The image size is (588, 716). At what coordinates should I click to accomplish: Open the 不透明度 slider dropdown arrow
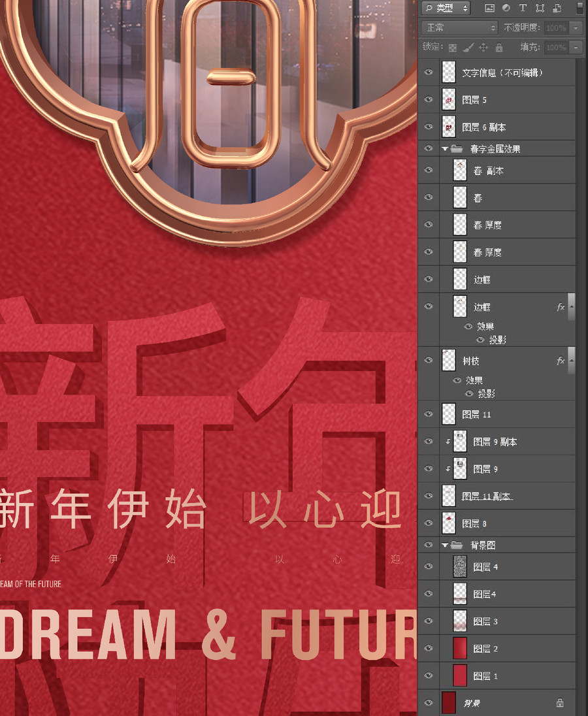(576, 28)
